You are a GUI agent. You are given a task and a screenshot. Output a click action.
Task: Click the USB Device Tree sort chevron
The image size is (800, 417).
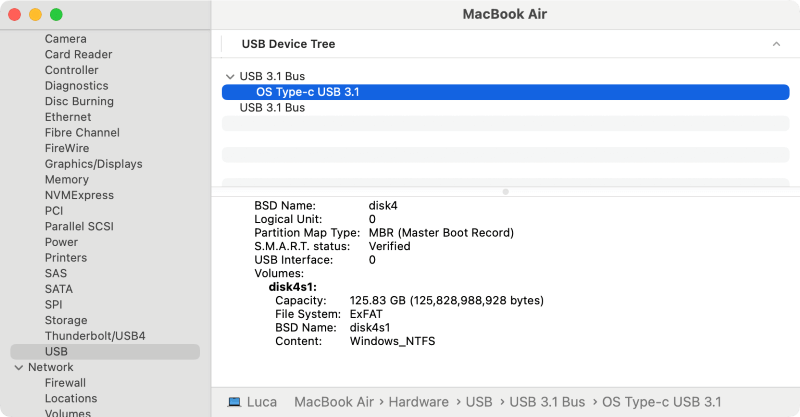point(776,45)
